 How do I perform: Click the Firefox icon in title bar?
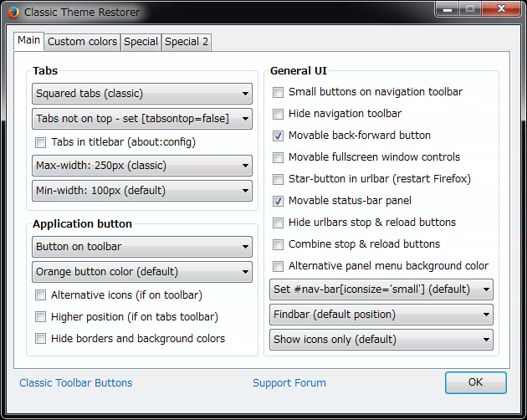(x=13, y=13)
